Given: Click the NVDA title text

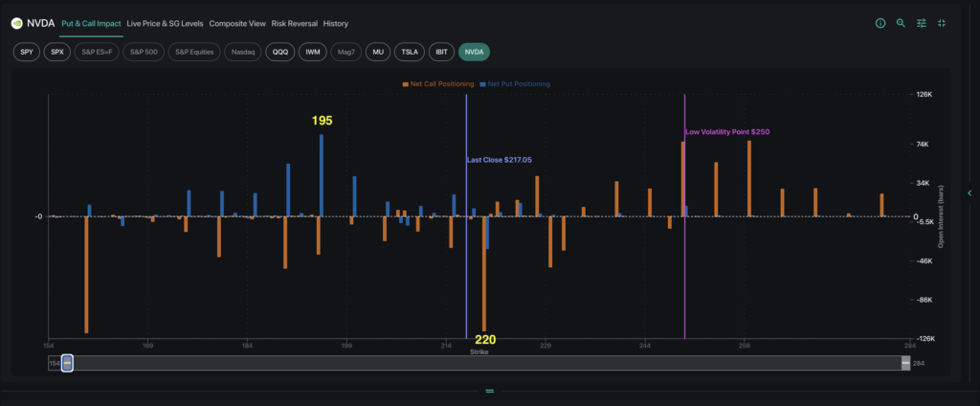Looking at the screenshot, I should [x=40, y=24].
